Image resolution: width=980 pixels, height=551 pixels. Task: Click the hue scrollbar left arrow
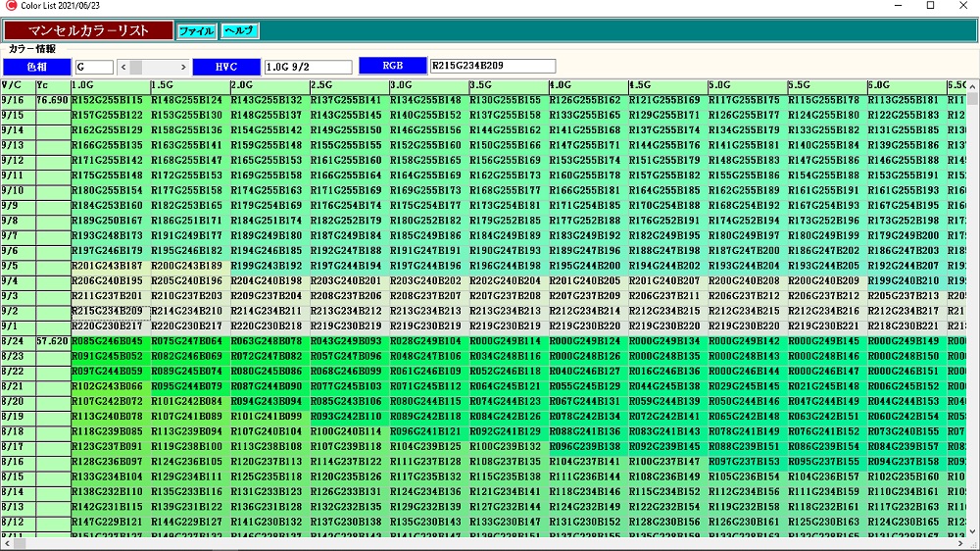(122, 67)
